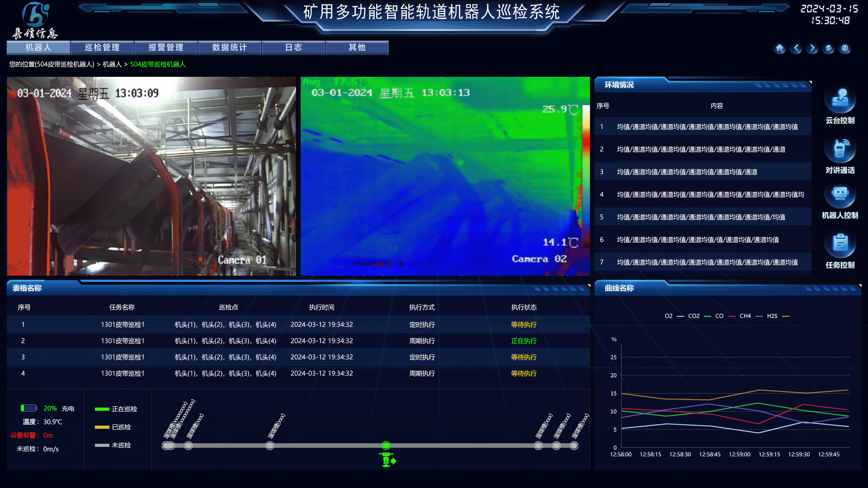Click the 正在执行 status in row 2
868x488 pixels.
(x=524, y=341)
